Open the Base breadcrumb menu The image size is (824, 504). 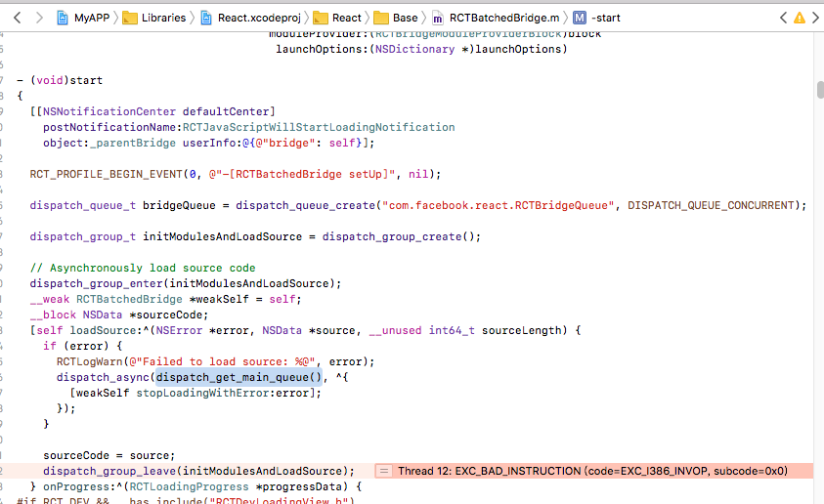[406, 18]
